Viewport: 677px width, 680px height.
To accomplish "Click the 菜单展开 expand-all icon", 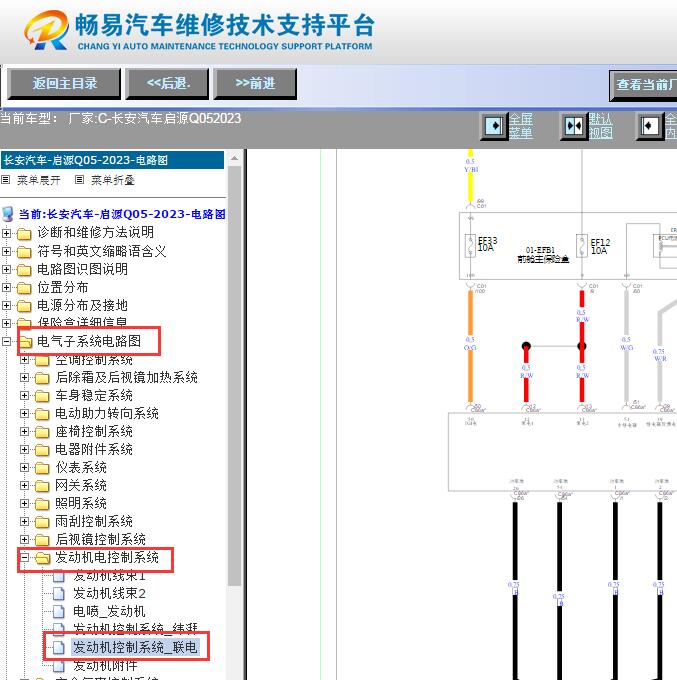I will (x=6, y=180).
